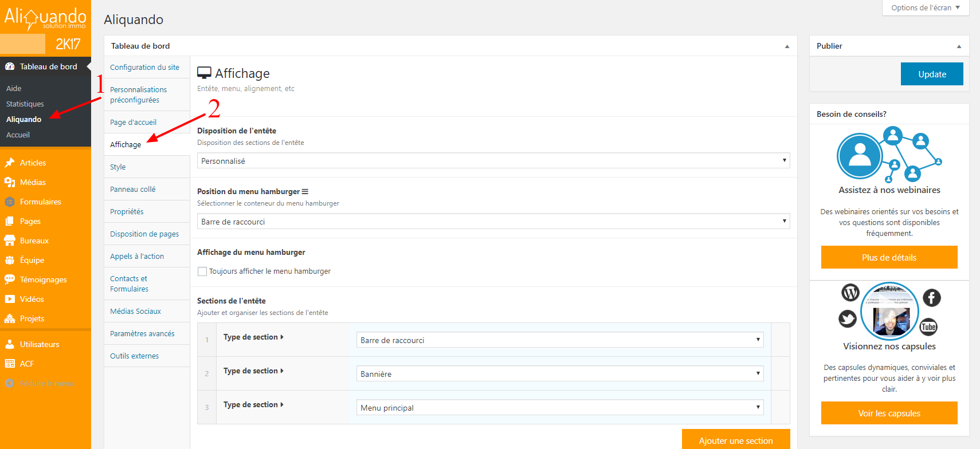The image size is (980, 449).
Task: Click the Formulaires icon in sidebar
Action: 10,202
